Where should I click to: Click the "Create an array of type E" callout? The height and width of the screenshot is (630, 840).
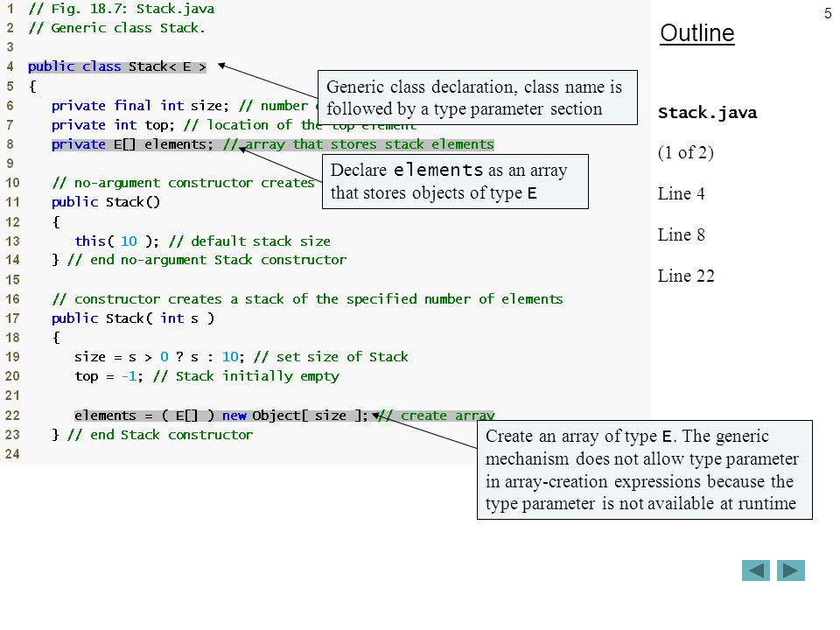645,470
